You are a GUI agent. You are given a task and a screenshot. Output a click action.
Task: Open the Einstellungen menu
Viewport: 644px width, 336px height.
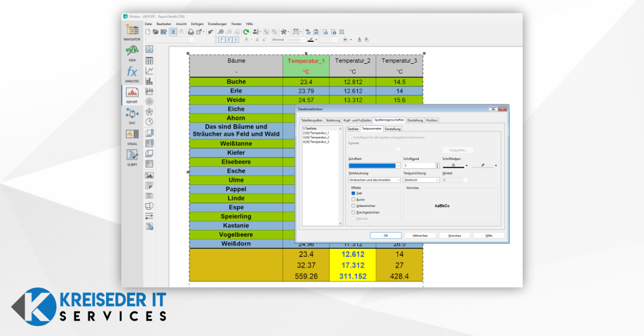pos(217,24)
